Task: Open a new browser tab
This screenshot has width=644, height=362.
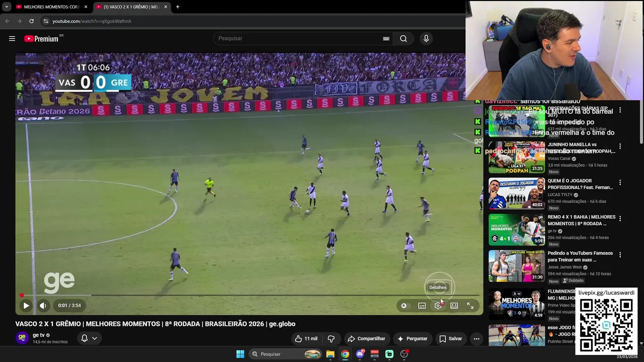Action: [178, 7]
